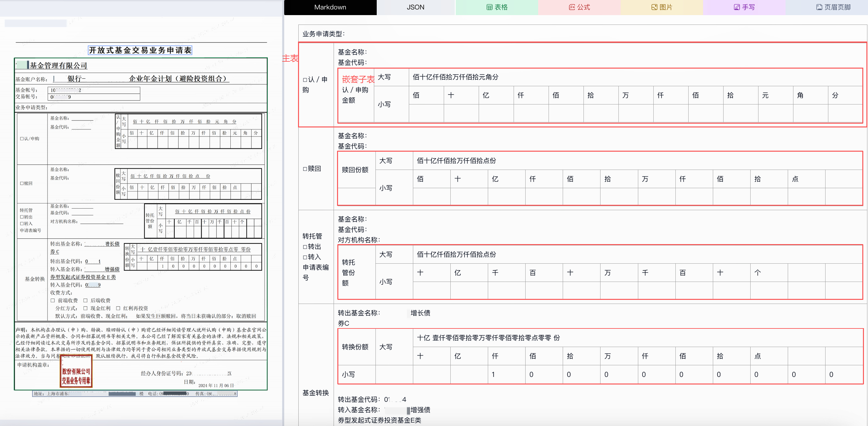Viewport: 868px width, 426px height.
Task: Select 十亿 壹仟零佰零拾零万零仟零佰零拾零点零零 份 text
Action: [488, 338]
